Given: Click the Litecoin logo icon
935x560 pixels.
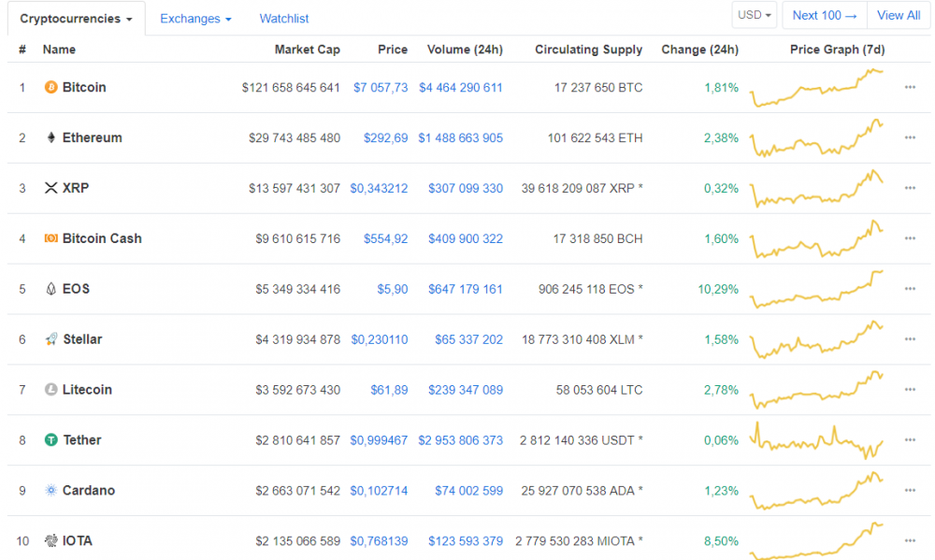Looking at the screenshot, I should click(51, 390).
